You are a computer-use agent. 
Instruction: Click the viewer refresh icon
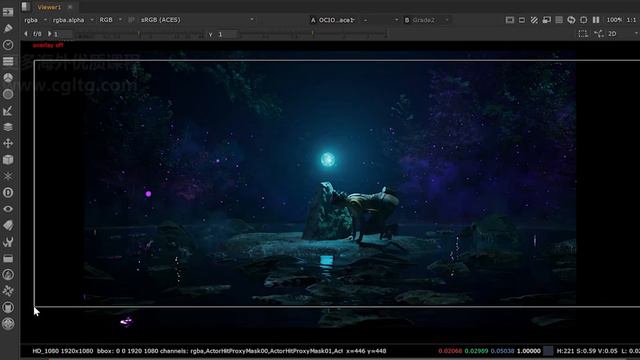571,20
